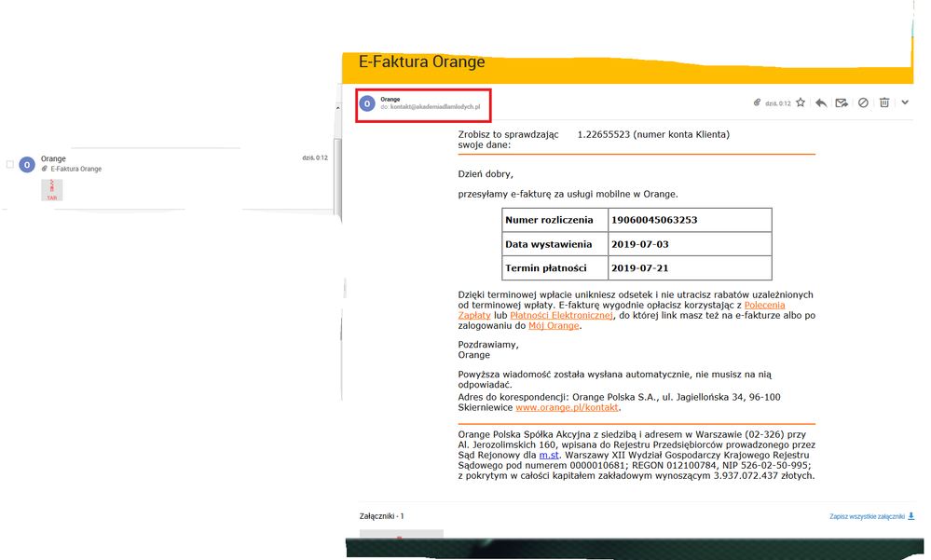Viewport: 931px width, 560px height.
Task: Click the Orange sender avatar in header
Action: (x=368, y=103)
